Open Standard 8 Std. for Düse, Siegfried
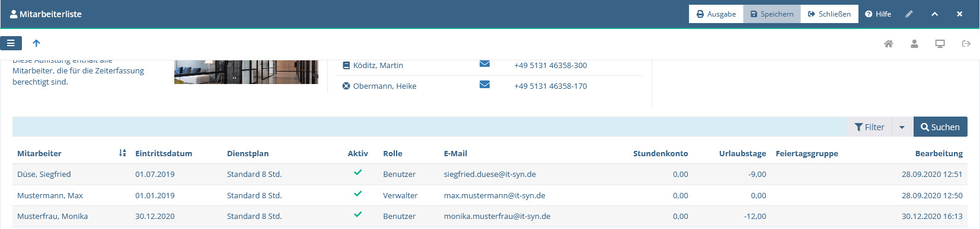 (x=254, y=175)
